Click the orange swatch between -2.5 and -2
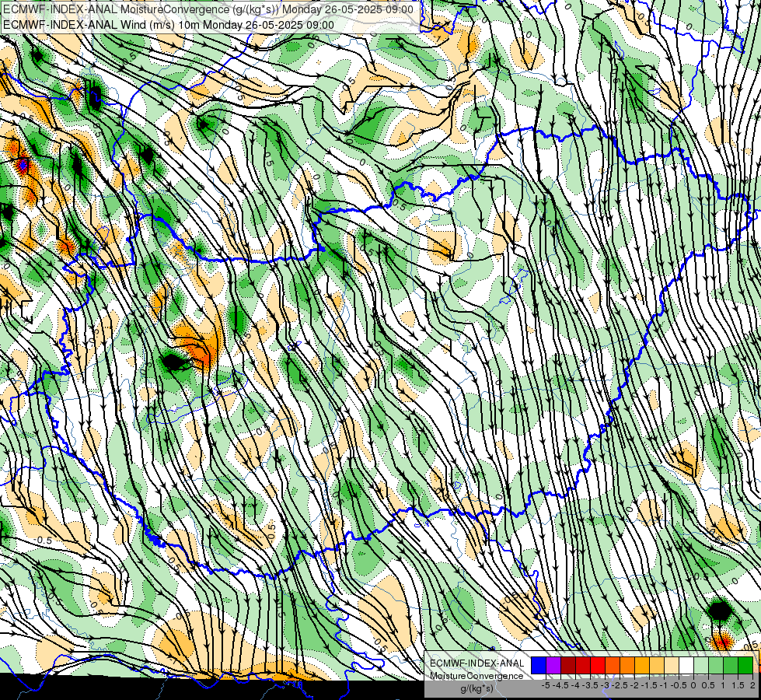Screen dimensions: 761x700 [x=627, y=665]
